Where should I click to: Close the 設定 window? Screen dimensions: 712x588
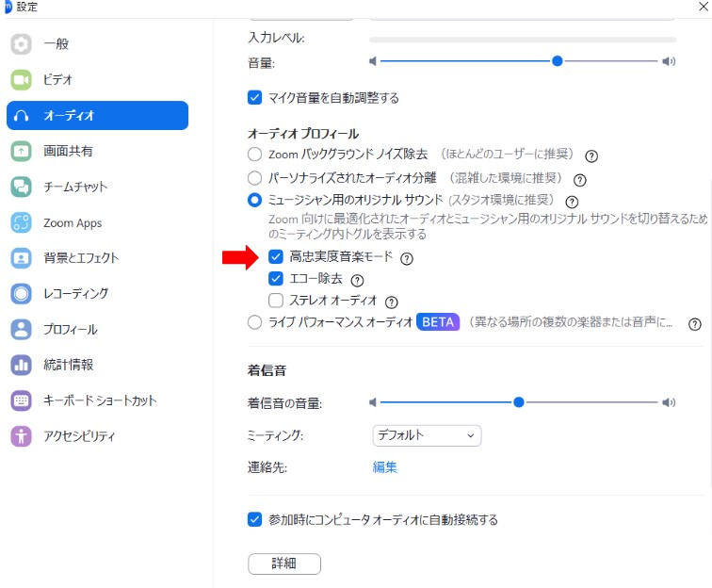pyautogui.click(x=704, y=7)
